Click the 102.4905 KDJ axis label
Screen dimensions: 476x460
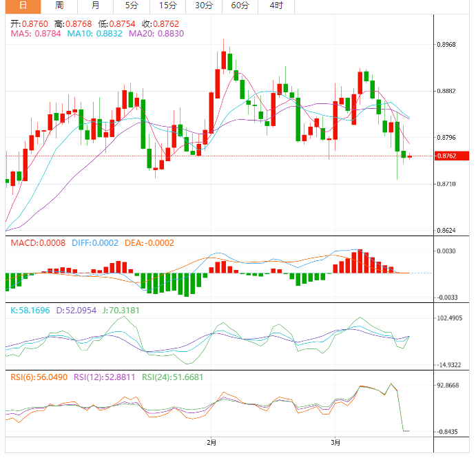click(x=450, y=318)
